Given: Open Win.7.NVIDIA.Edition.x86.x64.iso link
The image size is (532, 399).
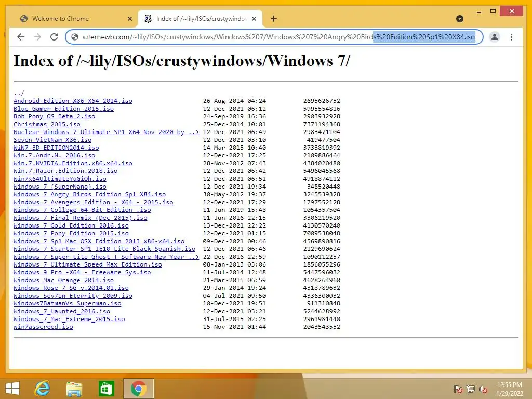Looking at the screenshot, I should (x=73, y=163).
